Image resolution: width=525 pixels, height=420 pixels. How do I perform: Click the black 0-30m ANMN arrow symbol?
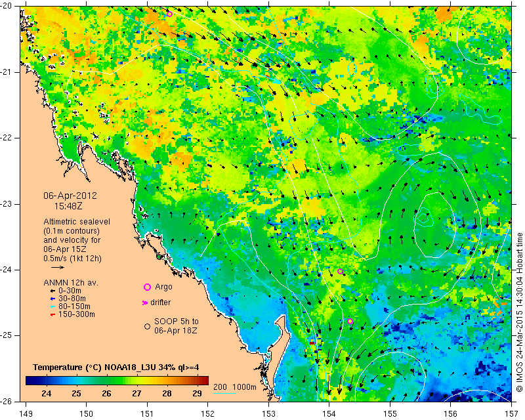[52, 291]
